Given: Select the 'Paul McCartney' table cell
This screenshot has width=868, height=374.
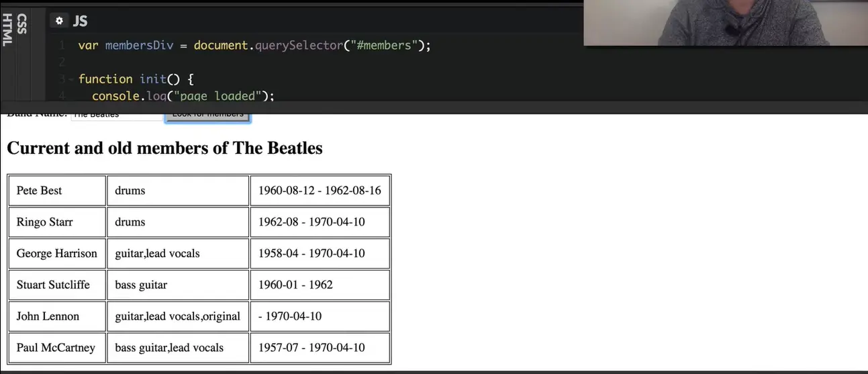Looking at the screenshot, I should 57,348.
